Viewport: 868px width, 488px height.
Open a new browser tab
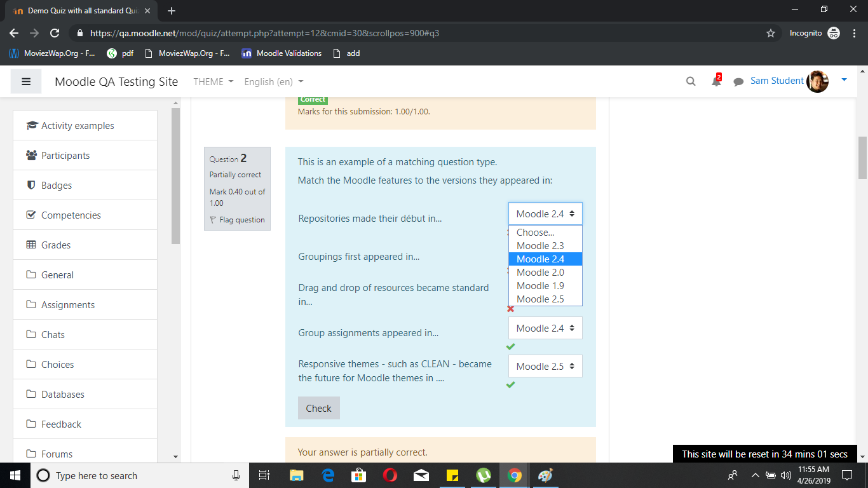click(x=172, y=11)
